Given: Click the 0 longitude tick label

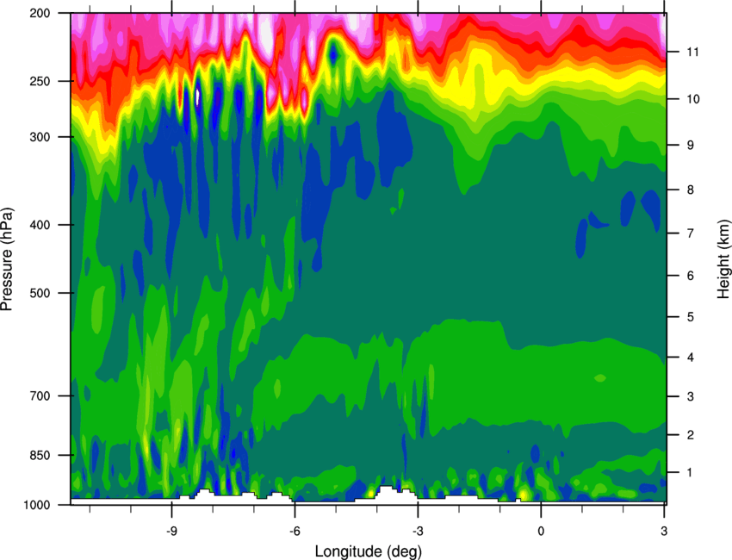Looking at the screenshot, I should [541, 532].
